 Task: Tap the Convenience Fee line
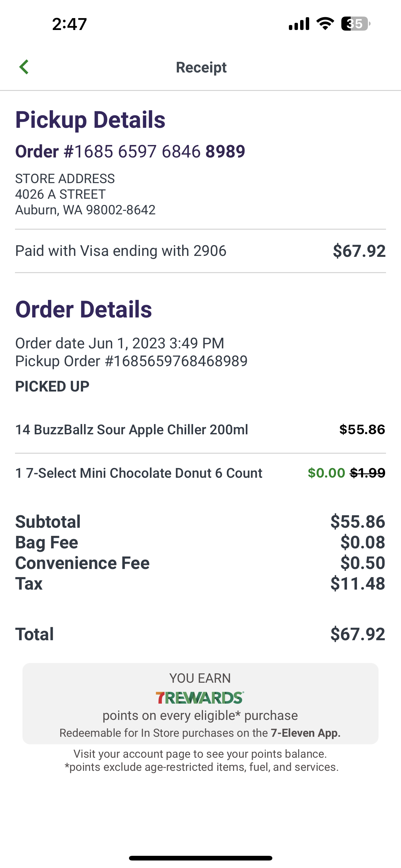pyautogui.click(x=82, y=563)
